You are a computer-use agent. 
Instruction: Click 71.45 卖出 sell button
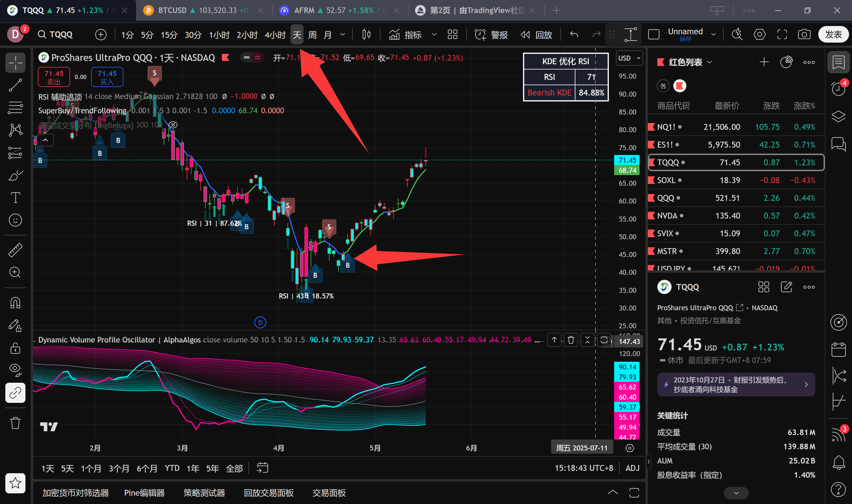[54, 77]
